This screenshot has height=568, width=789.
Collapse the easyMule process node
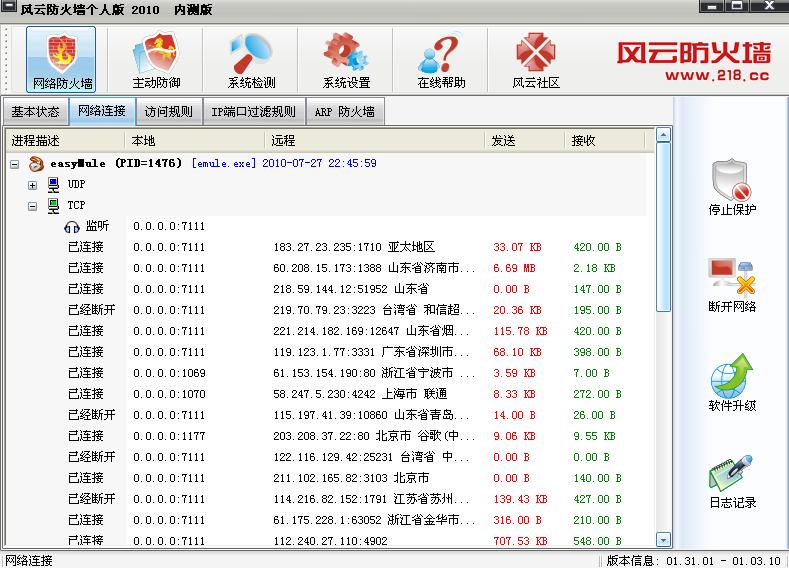coord(15,164)
